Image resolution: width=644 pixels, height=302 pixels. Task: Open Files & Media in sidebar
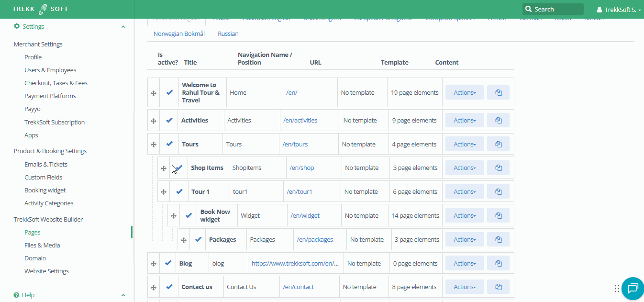42,246
